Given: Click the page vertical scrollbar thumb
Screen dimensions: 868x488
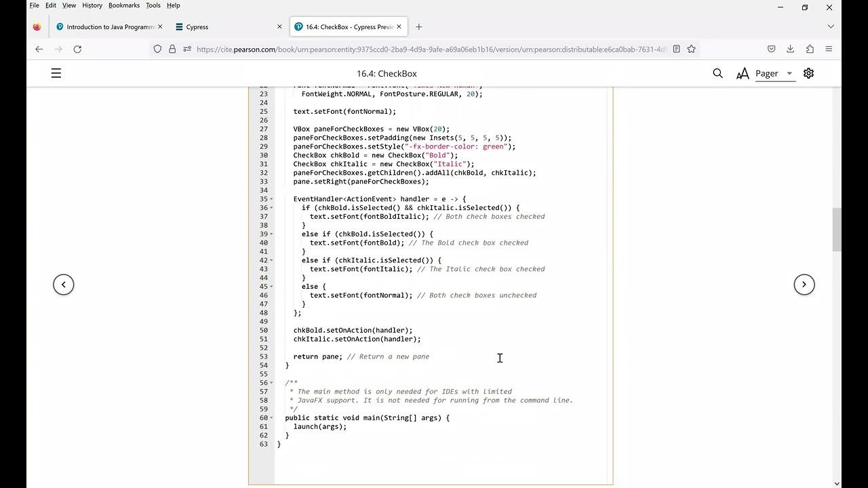Looking at the screenshot, I should 836,230.
